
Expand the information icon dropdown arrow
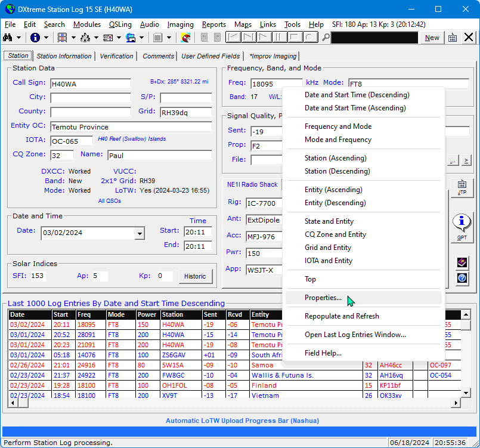[x=47, y=38]
